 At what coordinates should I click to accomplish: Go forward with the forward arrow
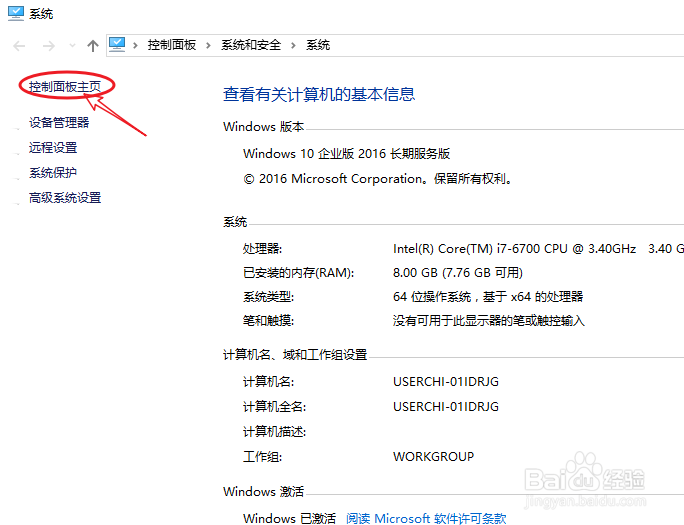pos(48,45)
